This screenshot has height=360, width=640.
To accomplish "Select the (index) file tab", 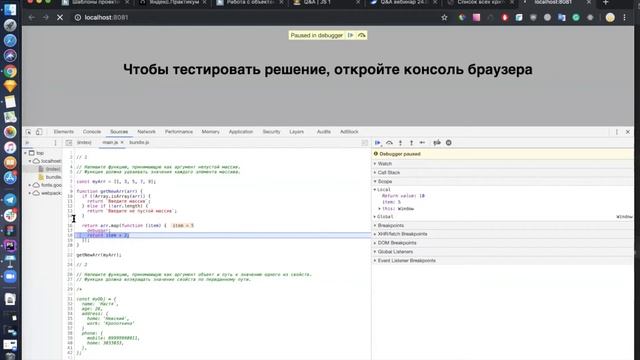I will (x=84, y=142).
